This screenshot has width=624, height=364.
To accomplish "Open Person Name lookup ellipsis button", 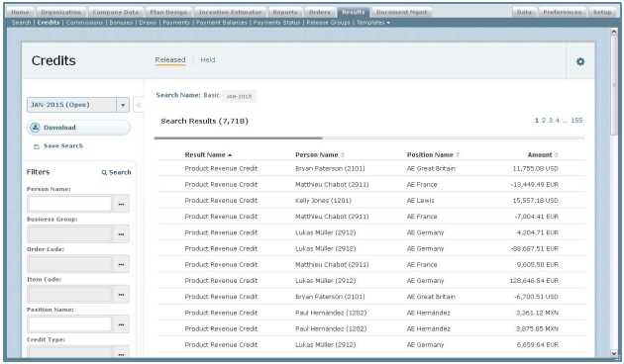I will point(122,204).
